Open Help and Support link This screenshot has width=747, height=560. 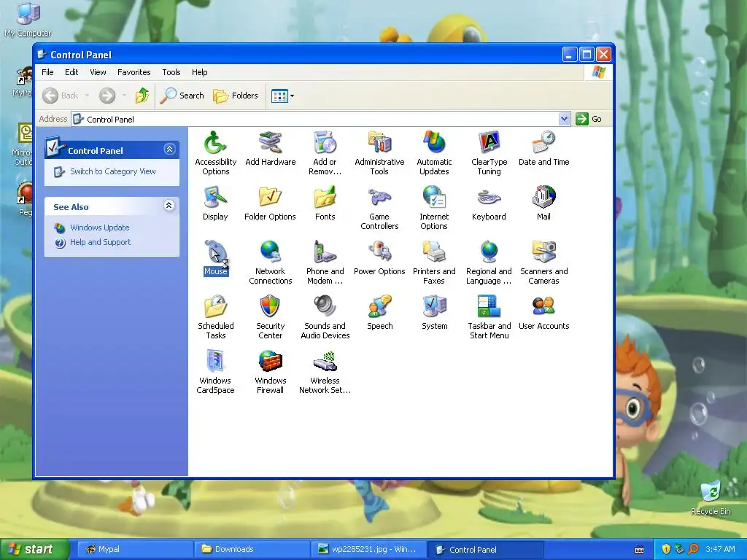(100, 242)
